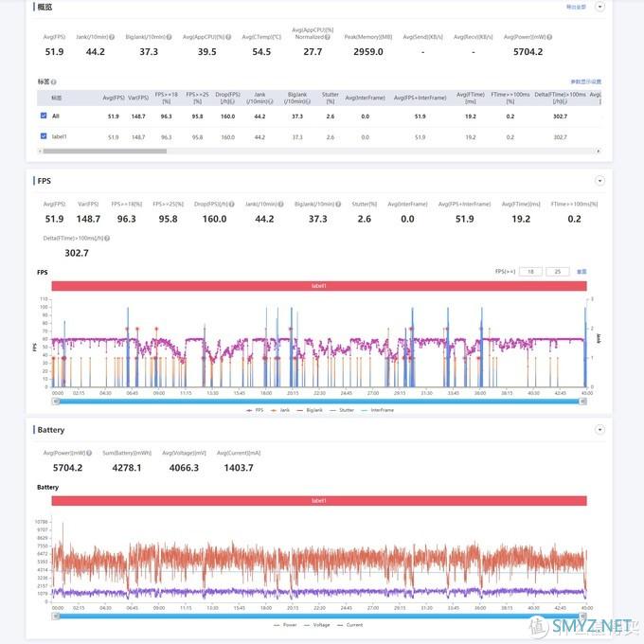Toggle Current series in Battery chart legend
Viewport: 644px width, 644px height.
[x=349, y=625]
